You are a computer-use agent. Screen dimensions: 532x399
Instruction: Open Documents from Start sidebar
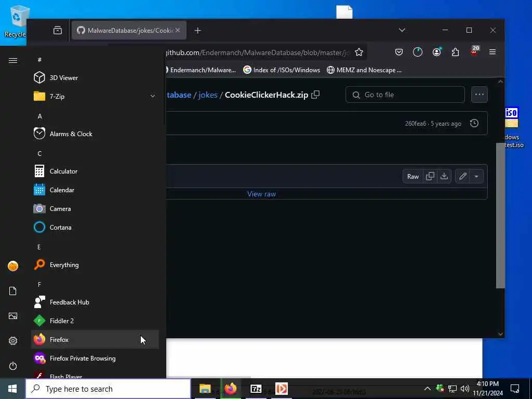click(13, 291)
